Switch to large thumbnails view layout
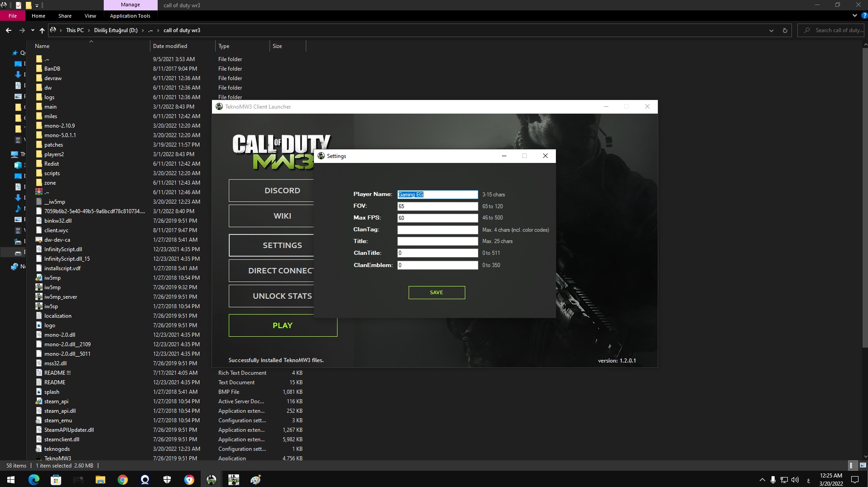Viewport: 868px width, 487px height. coord(863,465)
